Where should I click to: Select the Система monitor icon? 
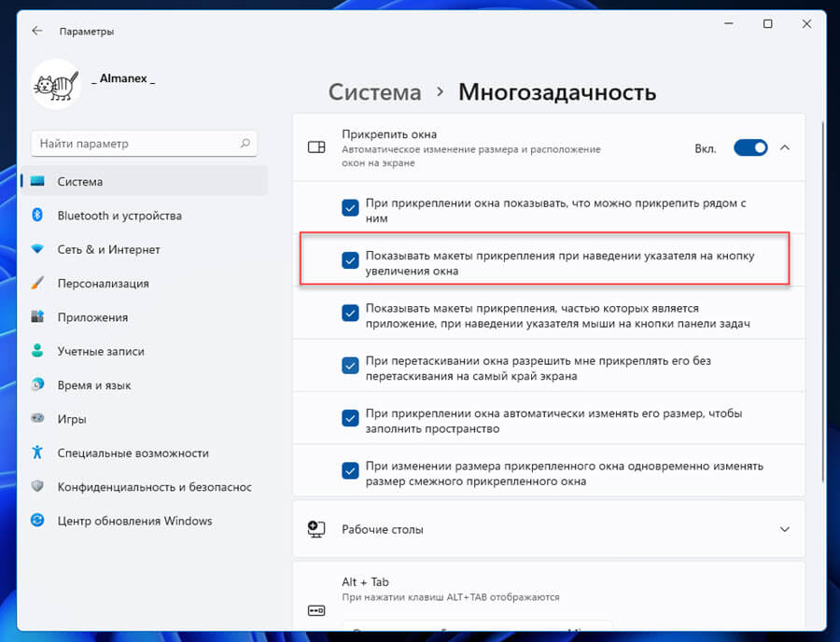coord(37,181)
